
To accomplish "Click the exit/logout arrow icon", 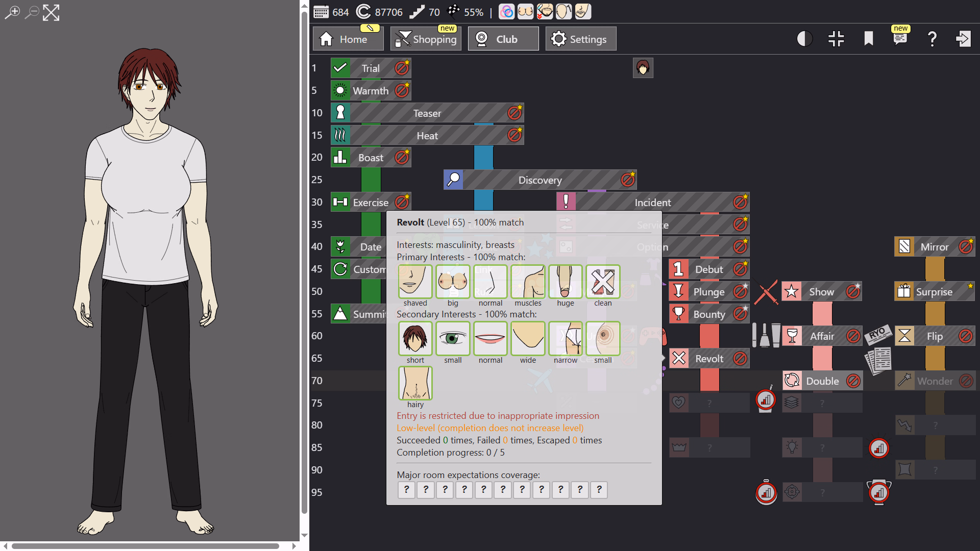I will (x=963, y=39).
